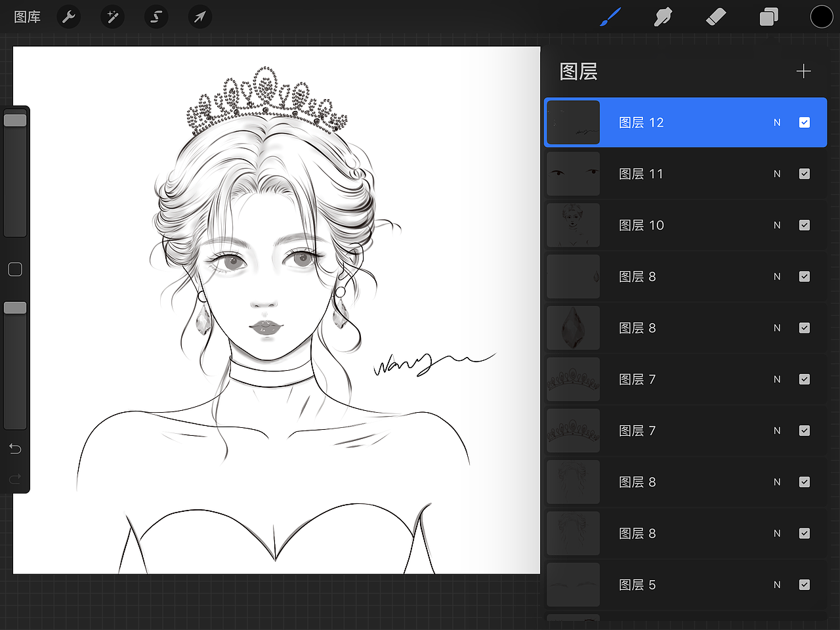The height and width of the screenshot is (630, 840).
Task: Tap the Undo arrow in sidebar
Action: [15, 448]
